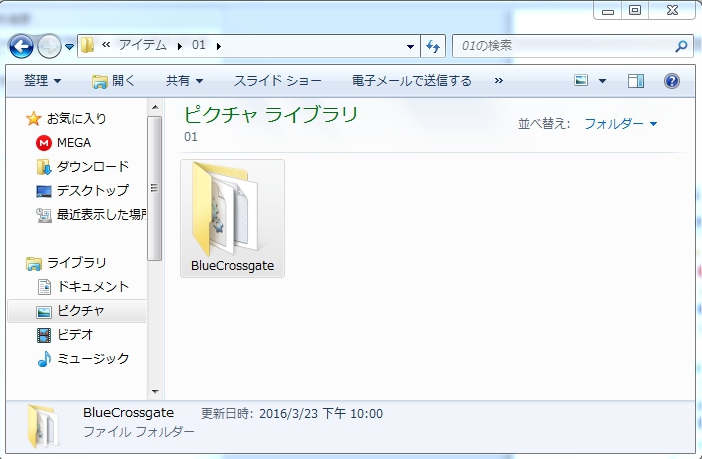Open MEGA in favorites

(x=74, y=143)
